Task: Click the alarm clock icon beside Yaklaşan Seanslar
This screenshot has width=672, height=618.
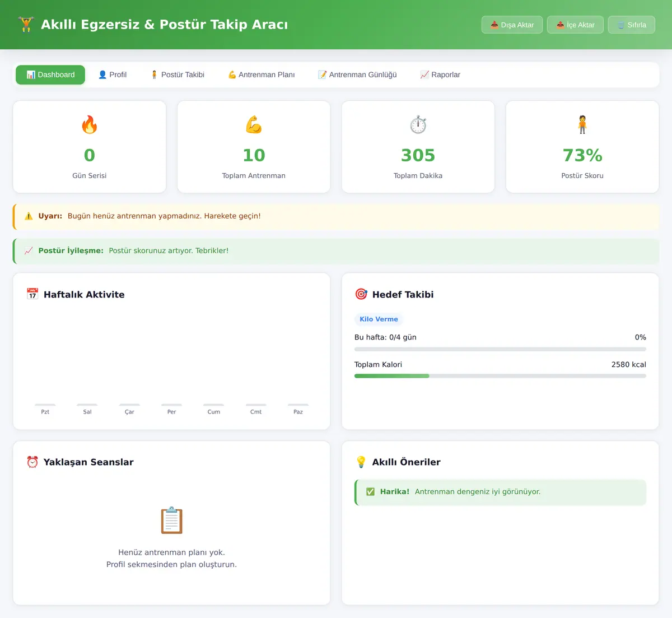Action: coord(32,462)
